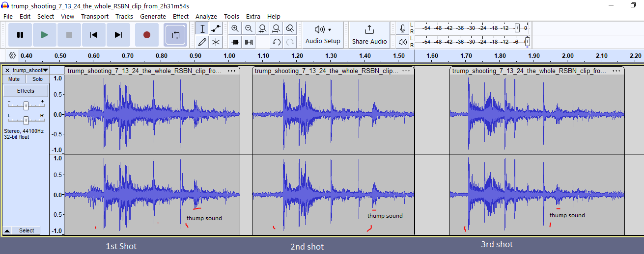Start playback with the Play button
This screenshot has width=644, height=254.
coord(45,35)
